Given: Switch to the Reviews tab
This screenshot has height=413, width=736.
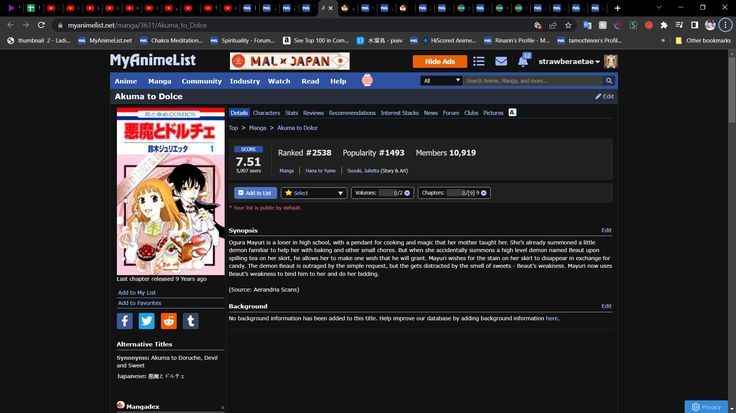Looking at the screenshot, I should (x=313, y=113).
